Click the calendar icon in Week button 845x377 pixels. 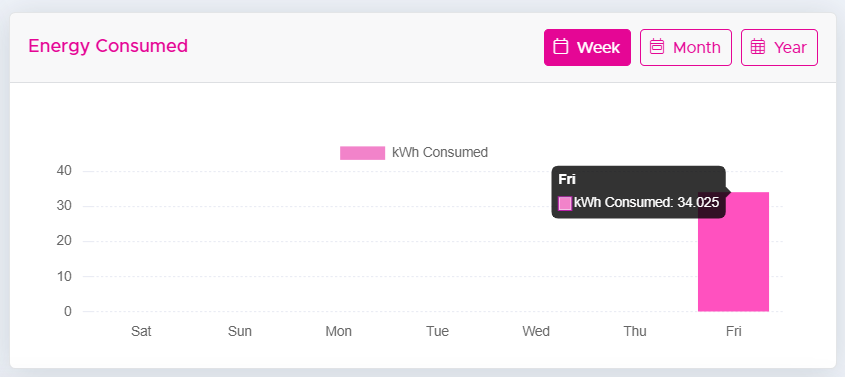coord(561,47)
